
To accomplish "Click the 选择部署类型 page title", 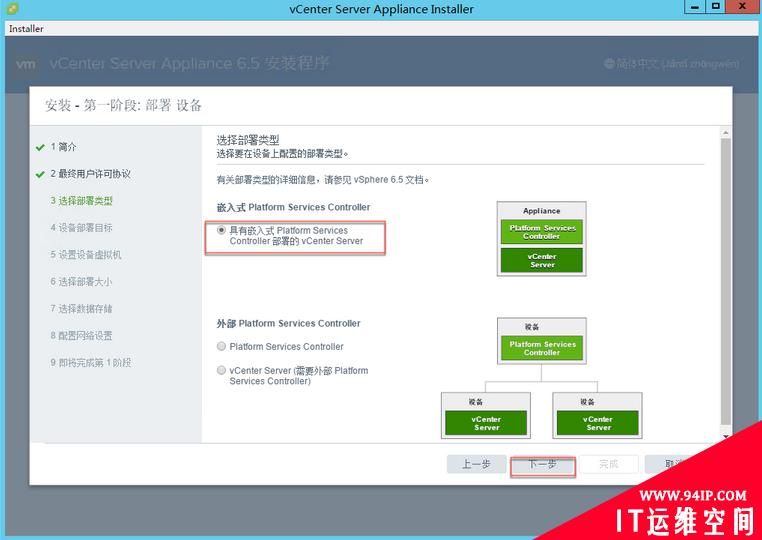I will click(248, 140).
